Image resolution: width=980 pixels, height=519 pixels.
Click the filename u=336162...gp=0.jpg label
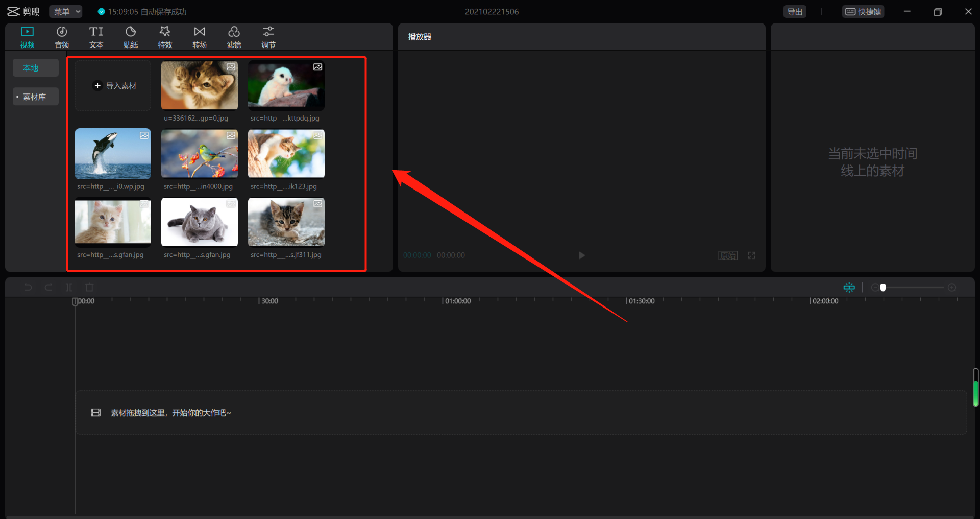click(x=196, y=118)
